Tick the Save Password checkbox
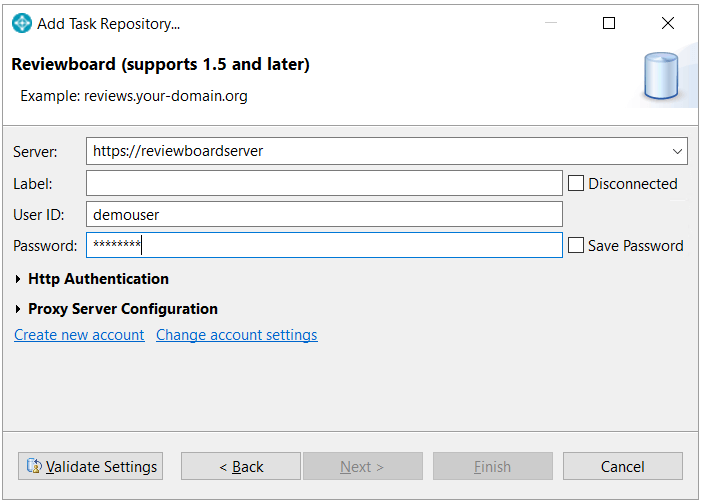Screen dimensions: 704x501 pos(576,246)
